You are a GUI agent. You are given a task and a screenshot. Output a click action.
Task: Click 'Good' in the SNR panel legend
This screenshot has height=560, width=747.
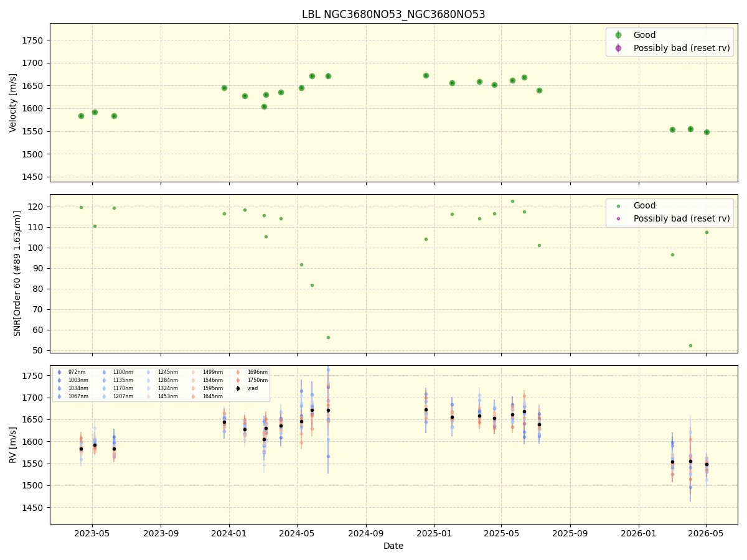[x=644, y=206]
